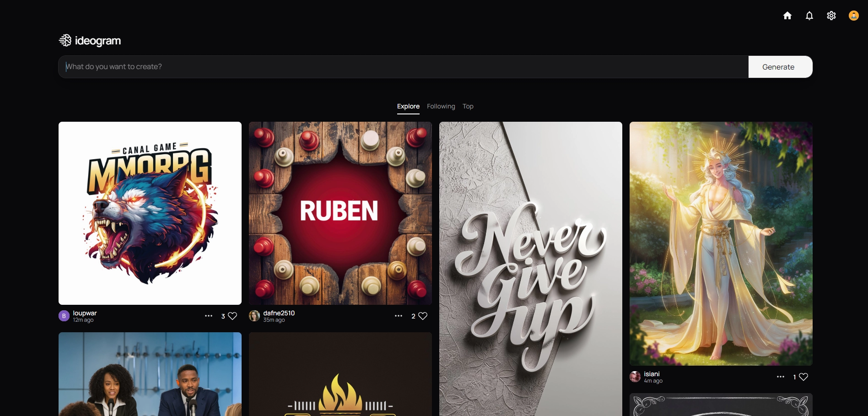The height and width of the screenshot is (416, 868).
Task: Click dafne2510's avatar picture
Action: pyautogui.click(x=254, y=316)
